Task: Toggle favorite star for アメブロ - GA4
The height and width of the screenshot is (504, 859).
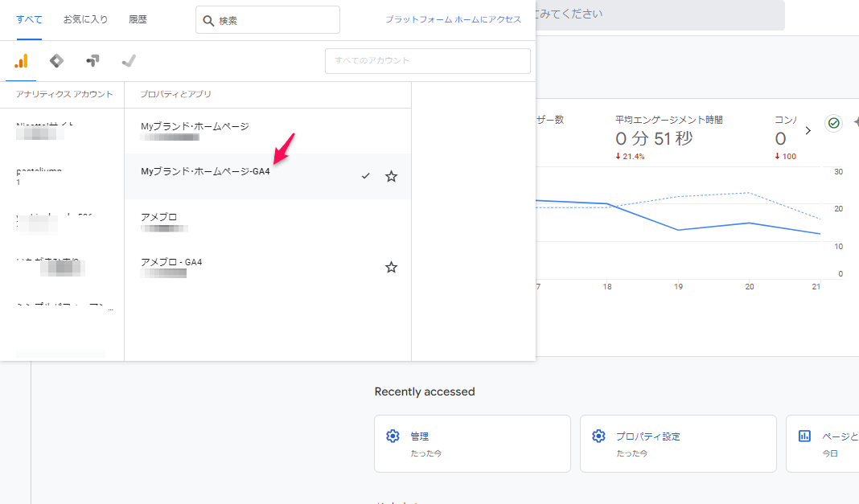Action: coord(391,267)
